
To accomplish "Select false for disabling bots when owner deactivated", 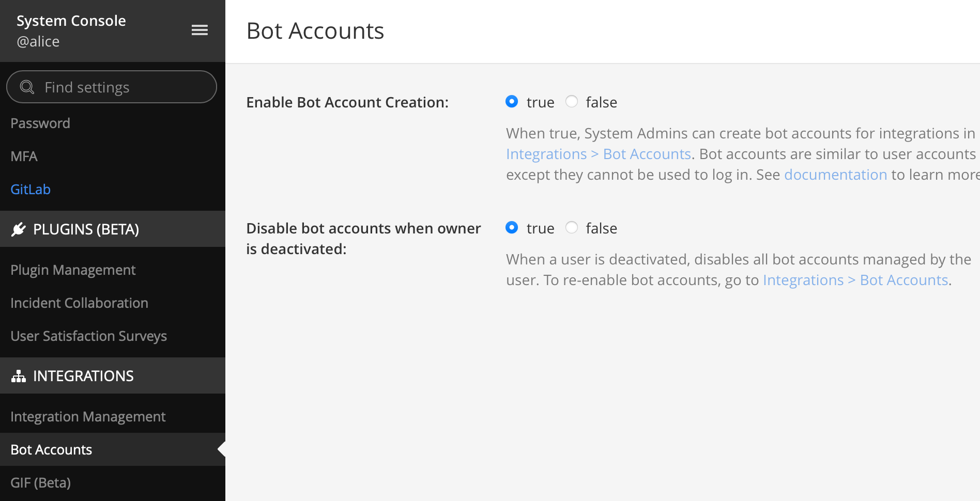I will click(x=572, y=228).
